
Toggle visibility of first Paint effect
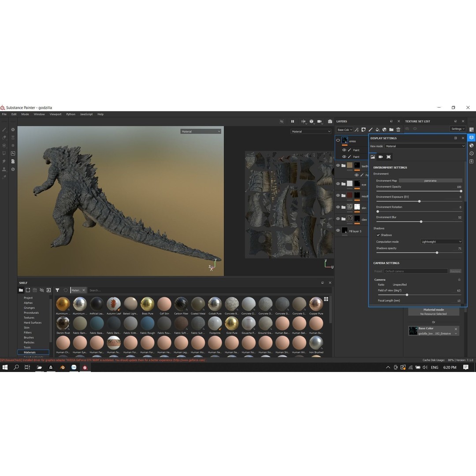(344, 150)
